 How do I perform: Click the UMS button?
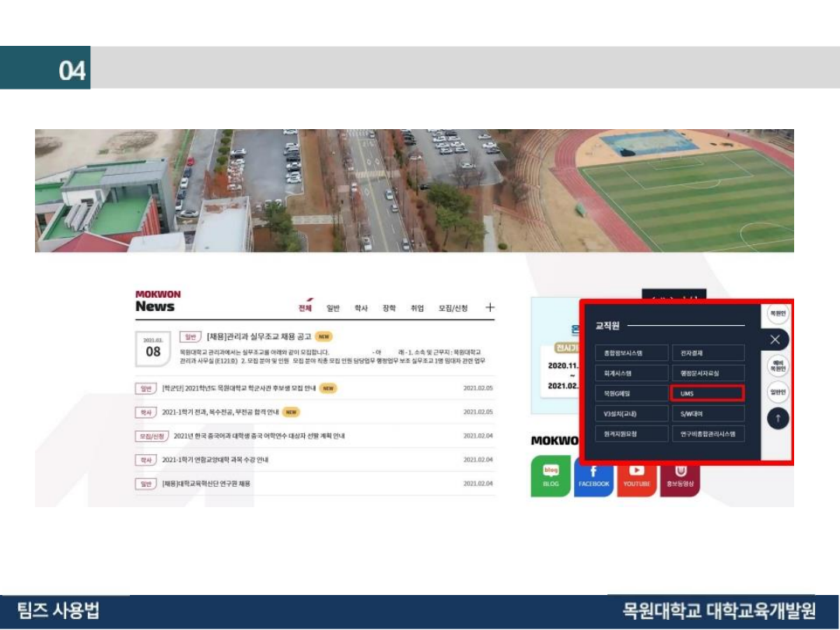pyautogui.click(x=707, y=394)
